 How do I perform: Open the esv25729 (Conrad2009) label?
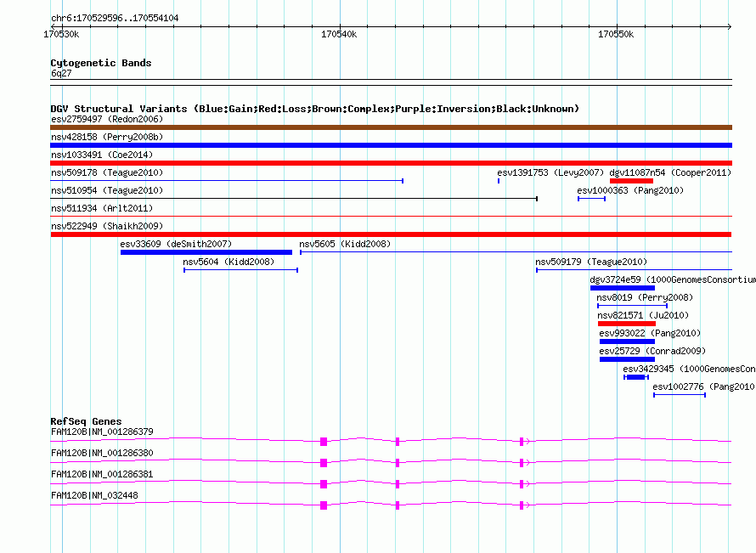(652, 351)
